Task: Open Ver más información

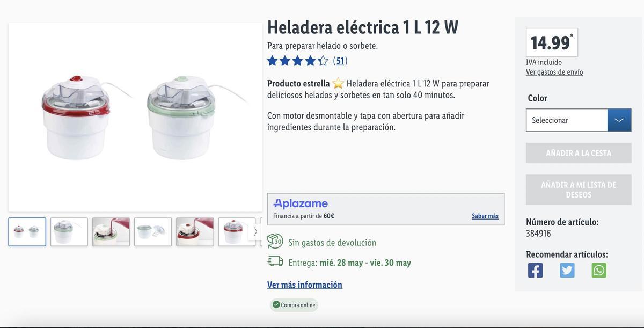Action: (305, 283)
